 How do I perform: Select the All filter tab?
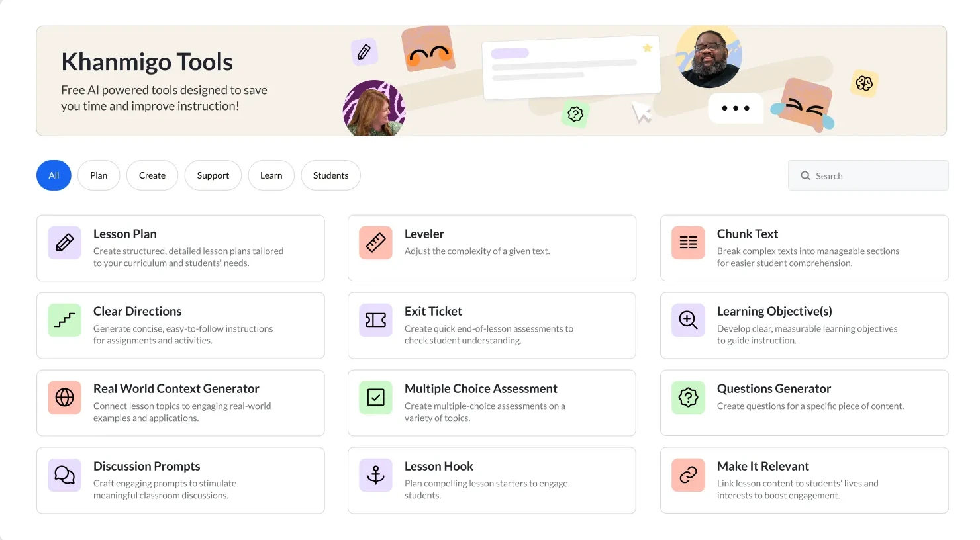pyautogui.click(x=54, y=175)
